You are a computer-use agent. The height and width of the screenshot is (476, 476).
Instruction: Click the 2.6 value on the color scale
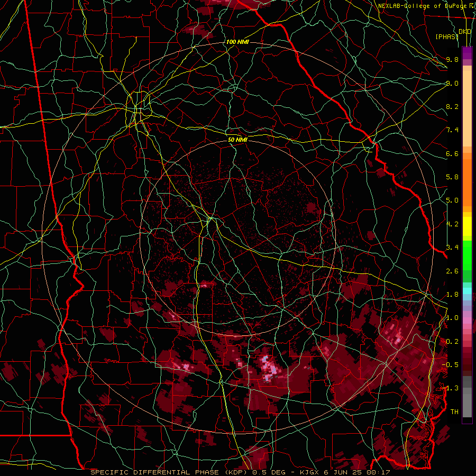pyautogui.click(x=452, y=271)
